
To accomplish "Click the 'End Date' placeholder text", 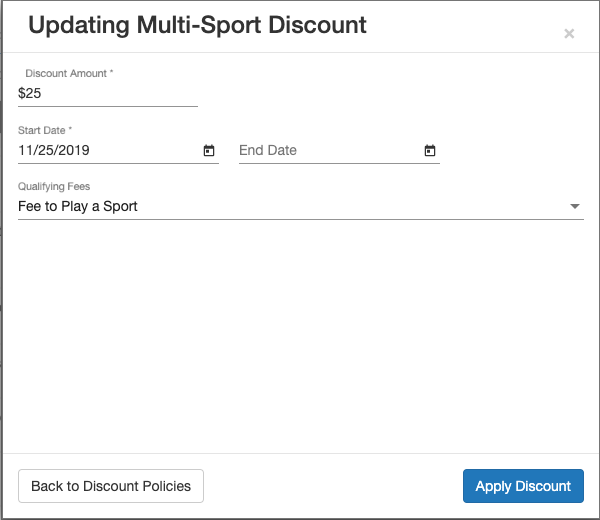I will (x=268, y=150).
